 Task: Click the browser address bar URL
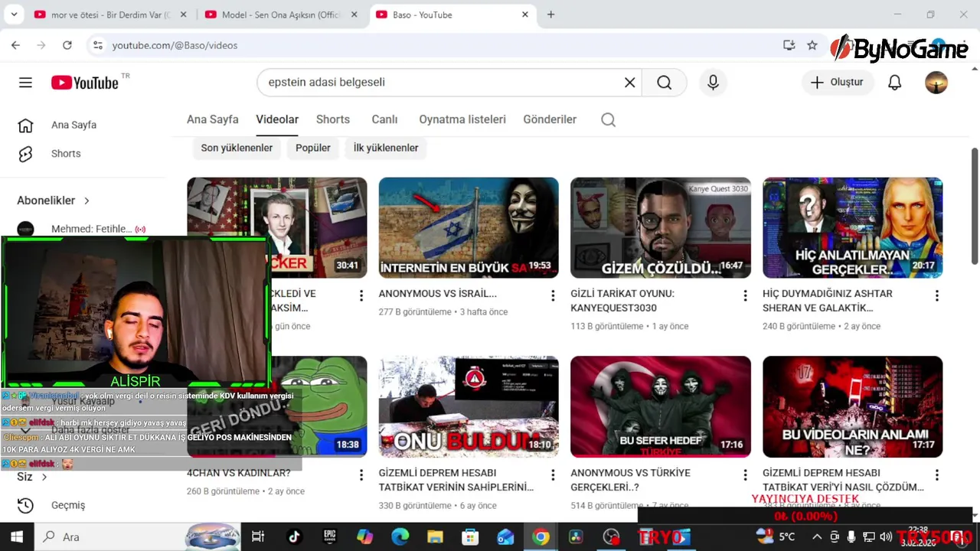point(175,45)
